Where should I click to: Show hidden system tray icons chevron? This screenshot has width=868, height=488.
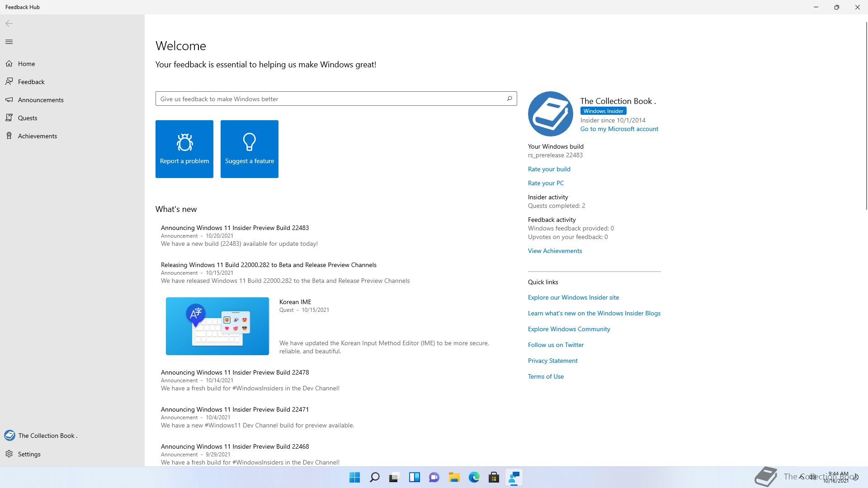click(x=802, y=477)
